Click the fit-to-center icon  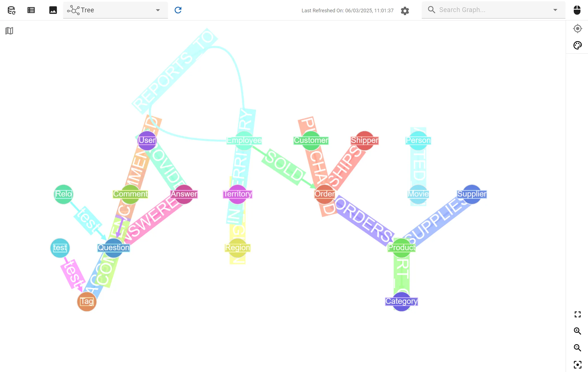click(x=578, y=365)
